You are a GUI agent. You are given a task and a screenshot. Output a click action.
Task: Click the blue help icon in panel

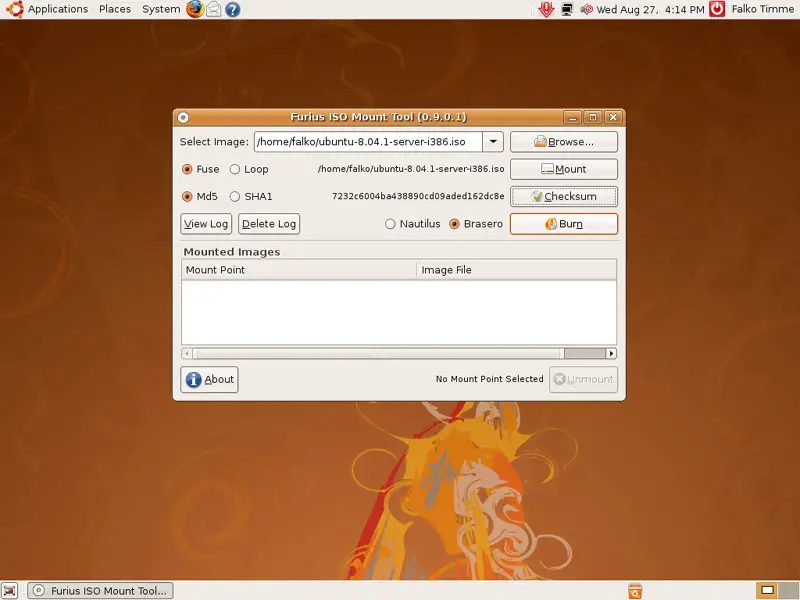tap(232, 9)
